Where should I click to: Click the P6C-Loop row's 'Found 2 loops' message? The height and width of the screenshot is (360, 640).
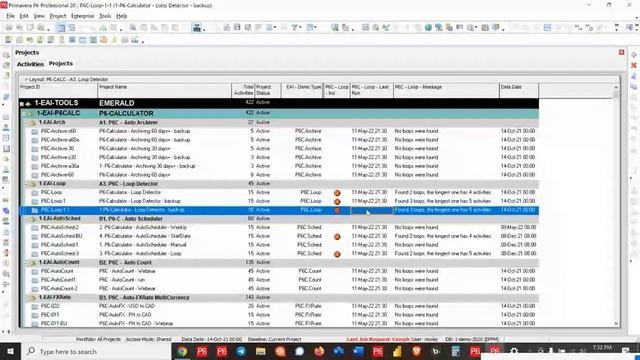443,193
